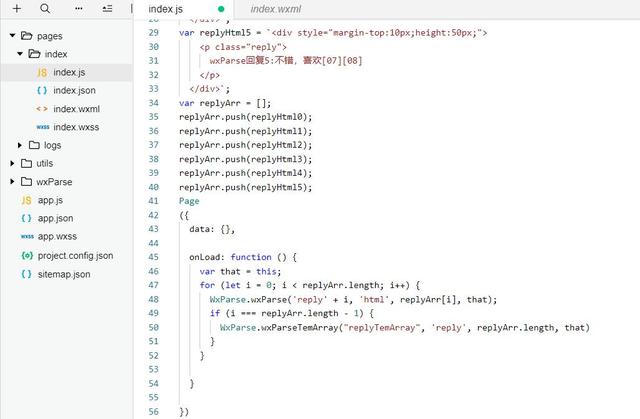
Task: Click the 'Page' keyword on line 41
Action: [x=189, y=201]
